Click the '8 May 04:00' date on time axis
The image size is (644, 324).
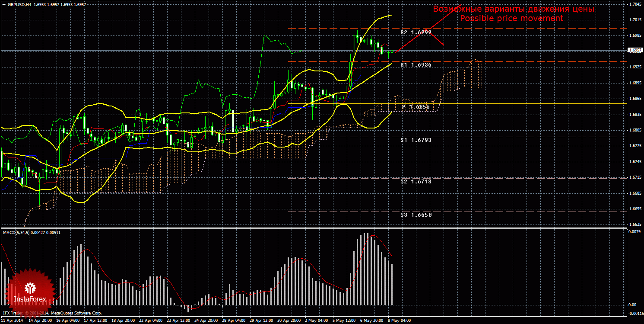point(399,321)
